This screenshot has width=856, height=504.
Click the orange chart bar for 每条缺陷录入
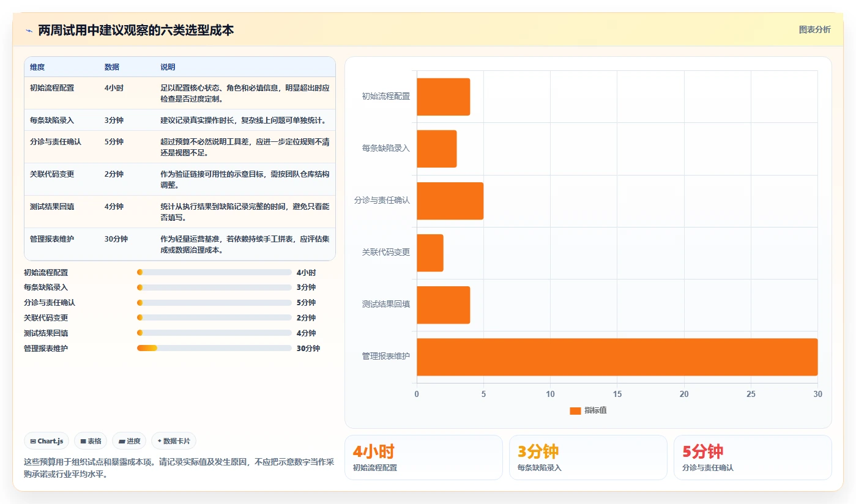(437, 149)
